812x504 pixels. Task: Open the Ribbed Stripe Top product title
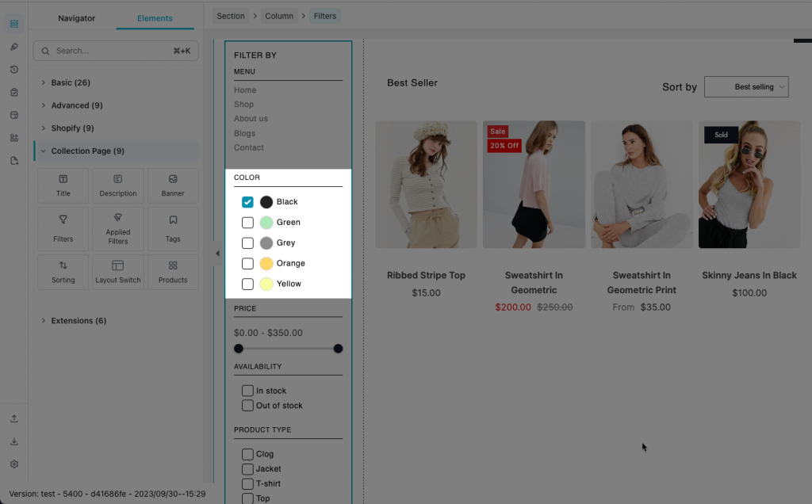[426, 275]
